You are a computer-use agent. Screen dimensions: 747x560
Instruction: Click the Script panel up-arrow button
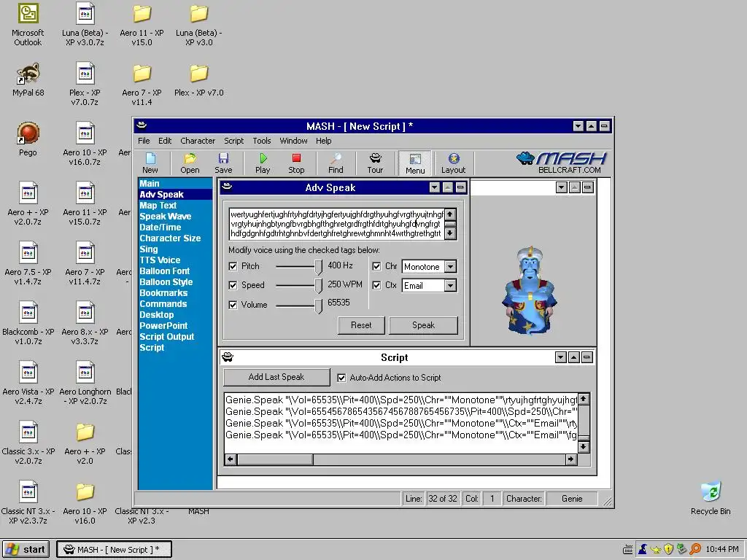[573, 357]
